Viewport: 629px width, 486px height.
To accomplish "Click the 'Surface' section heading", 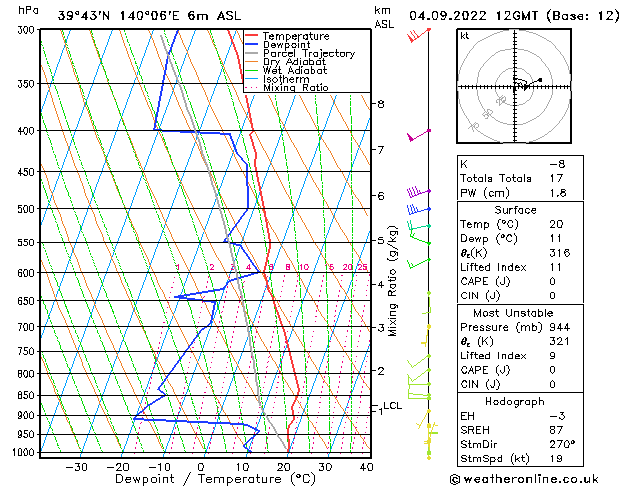I will coord(515,210).
